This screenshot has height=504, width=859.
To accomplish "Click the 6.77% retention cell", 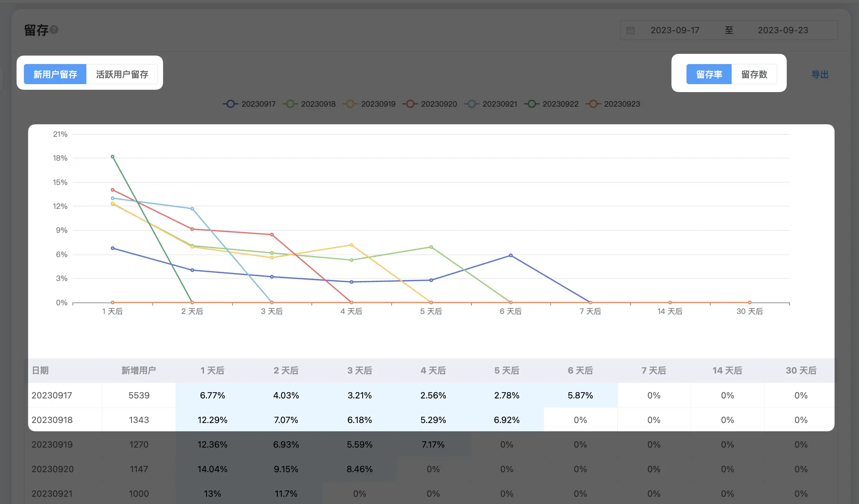I will tap(212, 395).
